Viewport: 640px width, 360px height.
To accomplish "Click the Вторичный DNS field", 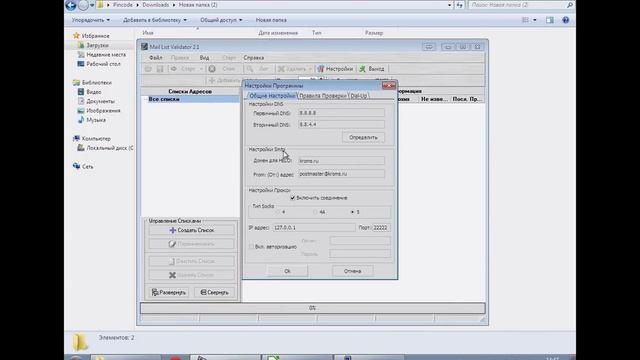I will [x=341, y=124].
